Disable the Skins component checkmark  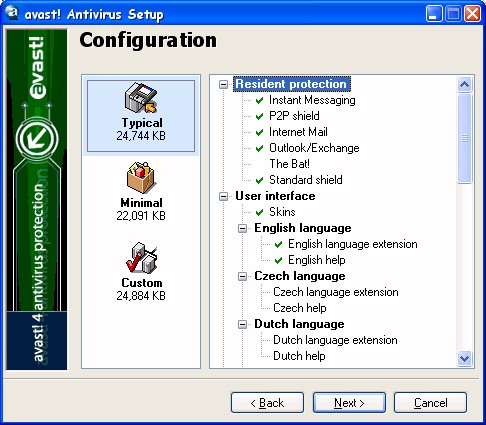coord(259,212)
